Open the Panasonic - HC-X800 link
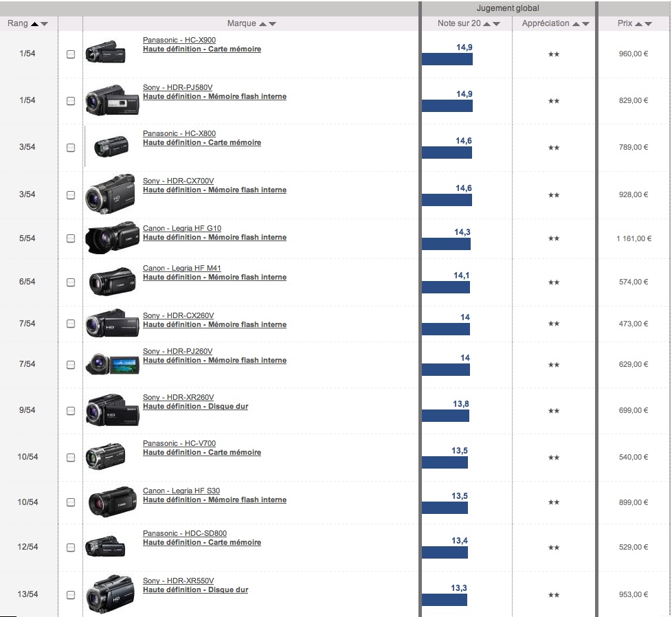 (179, 133)
